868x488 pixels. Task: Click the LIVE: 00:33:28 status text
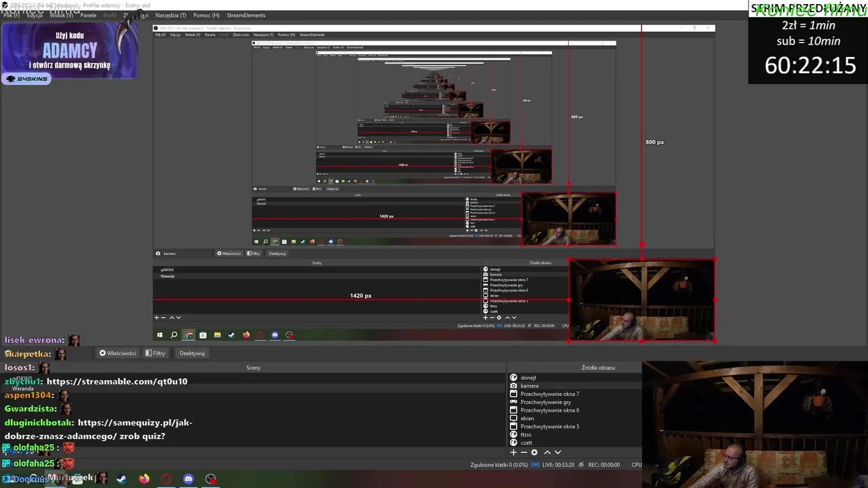[557, 465]
